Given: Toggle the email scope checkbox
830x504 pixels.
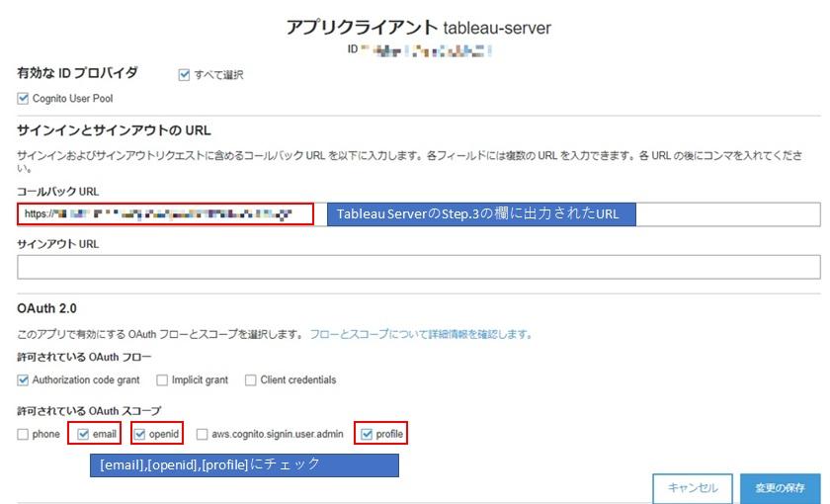Looking at the screenshot, I should [x=83, y=434].
